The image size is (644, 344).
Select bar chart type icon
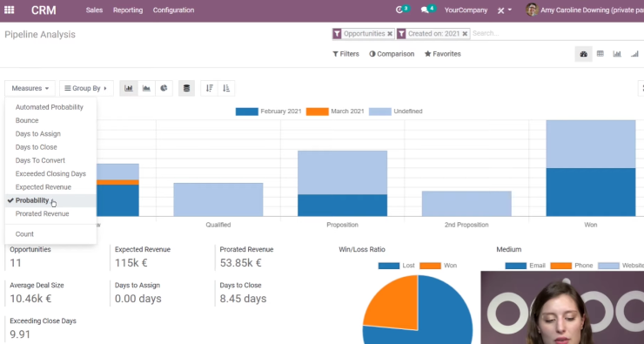tap(129, 88)
